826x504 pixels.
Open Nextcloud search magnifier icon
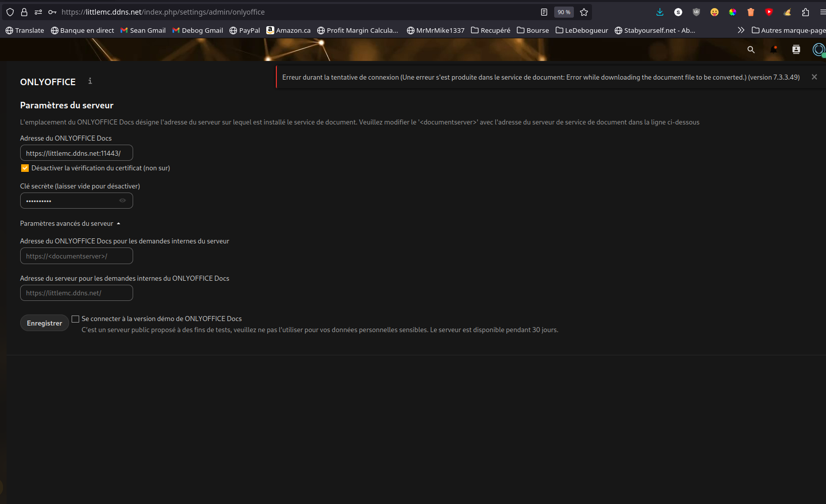pyautogui.click(x=751, y=49)
